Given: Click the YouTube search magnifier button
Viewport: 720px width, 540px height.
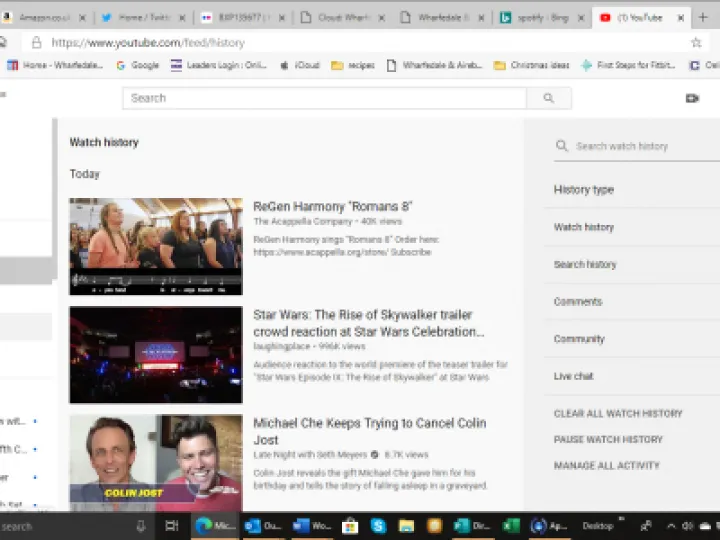Looking at the screenshot, I should pyautogui.click(x=548, y=98).
